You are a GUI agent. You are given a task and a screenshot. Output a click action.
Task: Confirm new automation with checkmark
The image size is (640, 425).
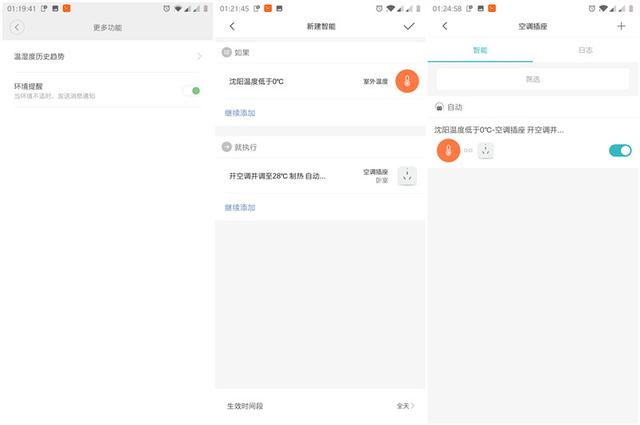coord(409,27)
